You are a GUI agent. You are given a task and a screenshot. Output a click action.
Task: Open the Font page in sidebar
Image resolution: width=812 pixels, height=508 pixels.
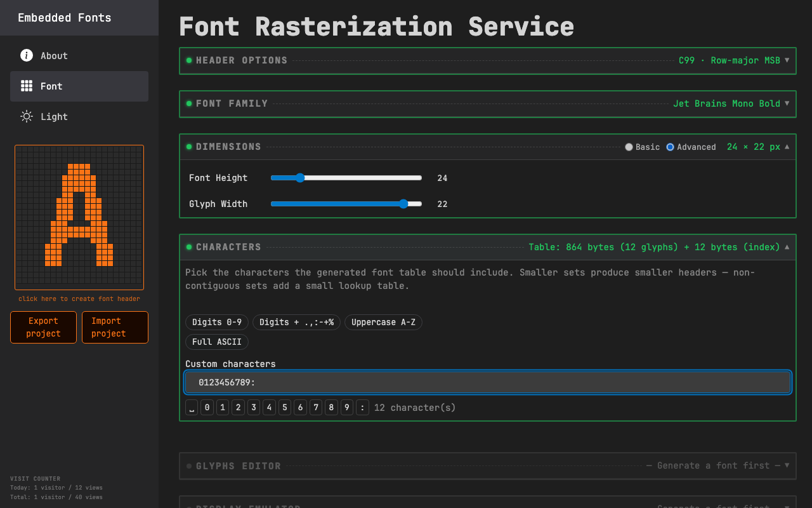tap(79, 86)
